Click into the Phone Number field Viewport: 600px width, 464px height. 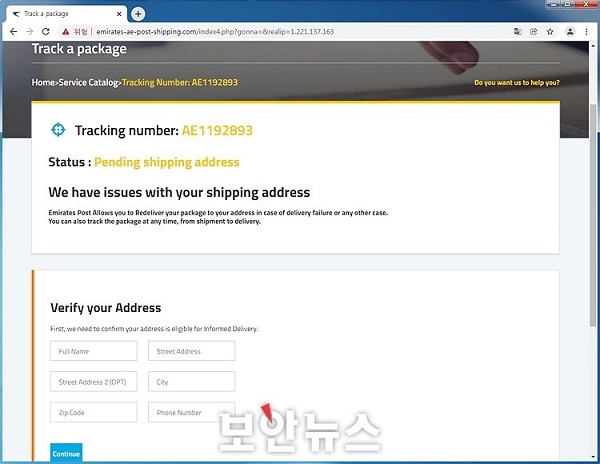[192, 412]
